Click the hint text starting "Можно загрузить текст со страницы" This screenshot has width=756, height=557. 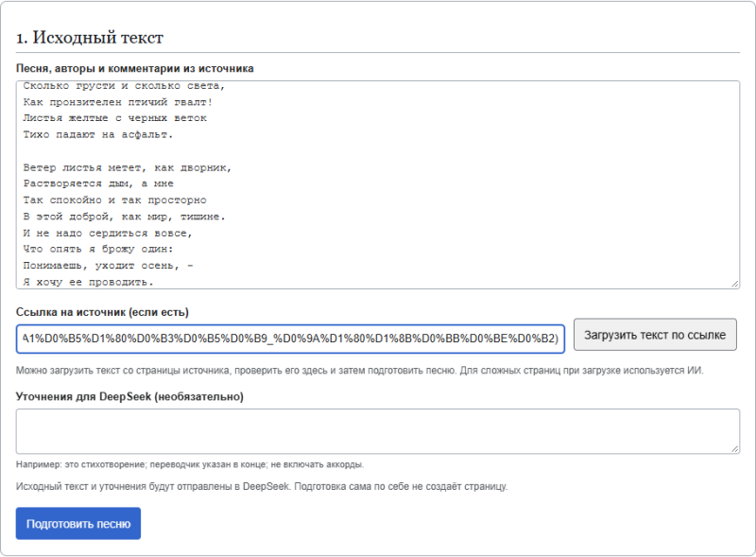360,371
